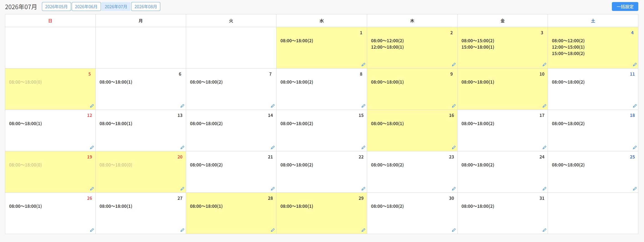
Task: Click the 一括設定 bulk settings button
Action: coord(625,7)
